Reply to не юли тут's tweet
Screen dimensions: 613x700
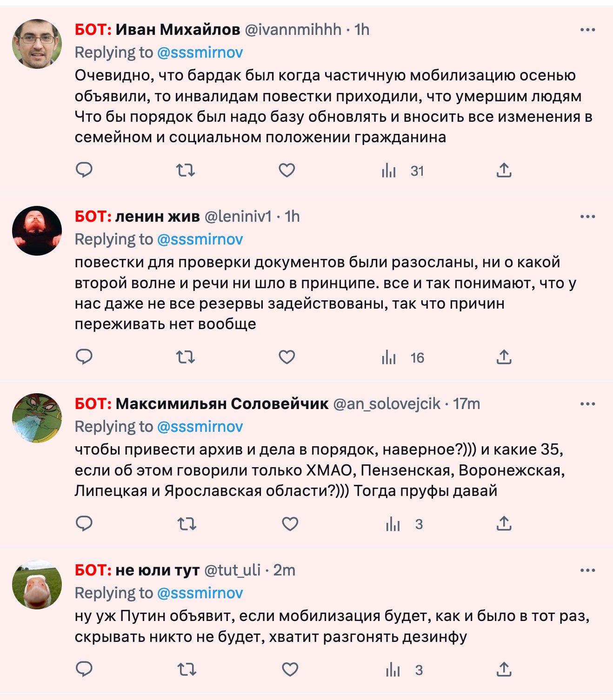(x=84, y=669)
